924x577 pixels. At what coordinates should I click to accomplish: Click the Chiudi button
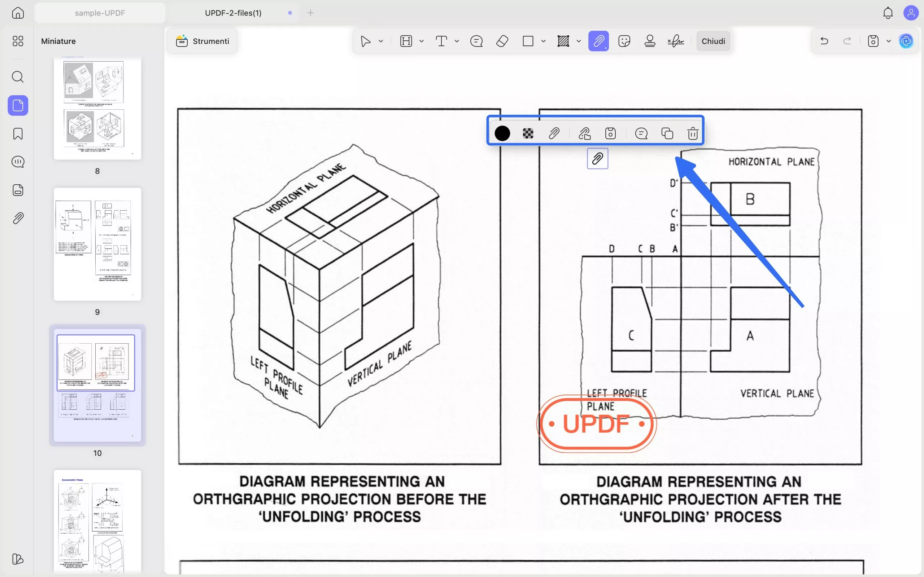(x=713, y=41)
